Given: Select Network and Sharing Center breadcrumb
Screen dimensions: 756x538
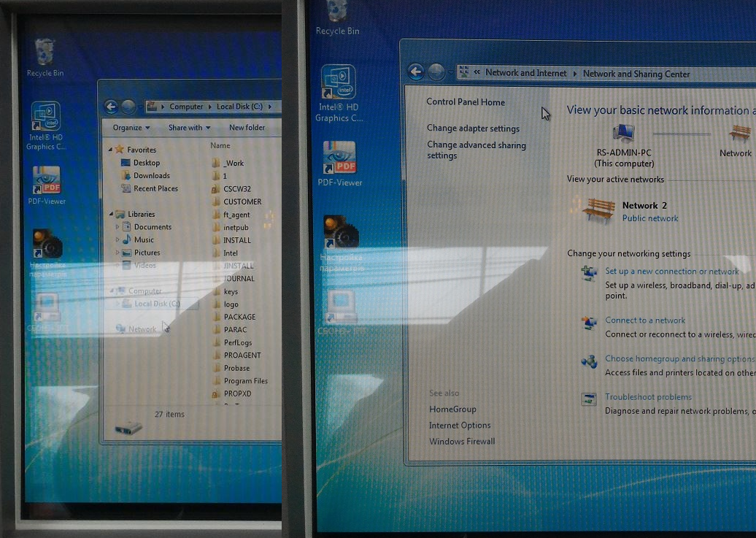Looking at the screenshot, I should pyautogui.click(x=636, y=74).
